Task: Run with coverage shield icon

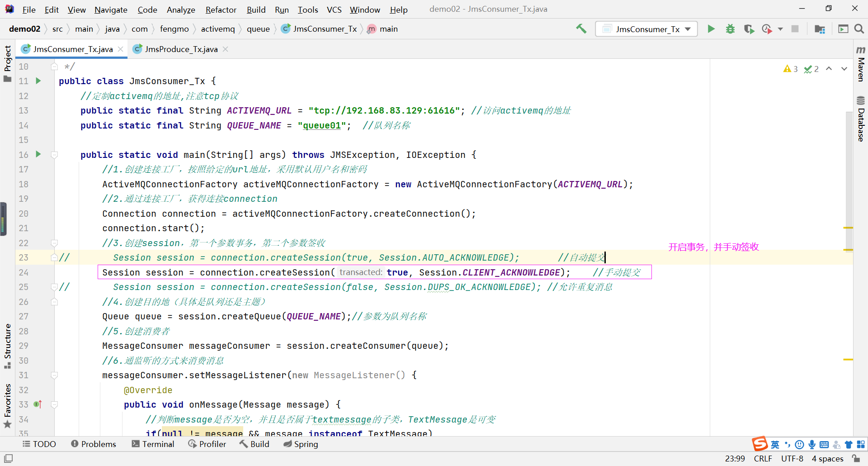Action: (749, 29)
